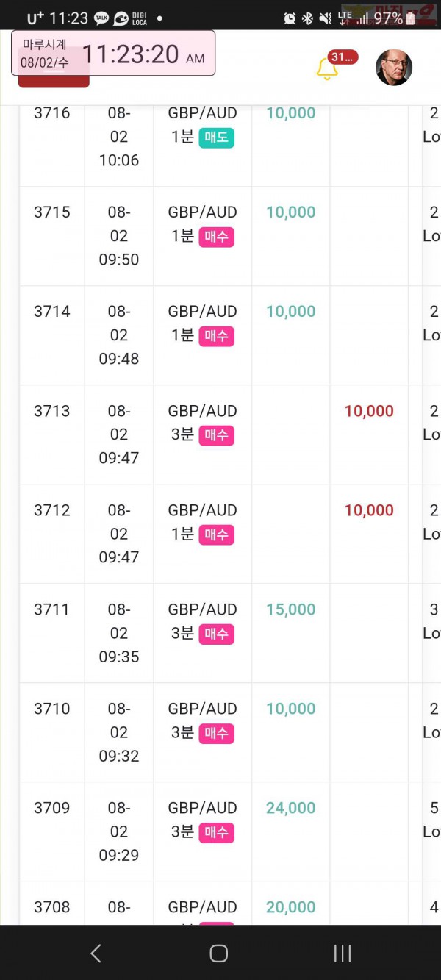The height and width of the screenshot is (980, 441).
Task: Tap the Android home button
Action: (218, 953)
